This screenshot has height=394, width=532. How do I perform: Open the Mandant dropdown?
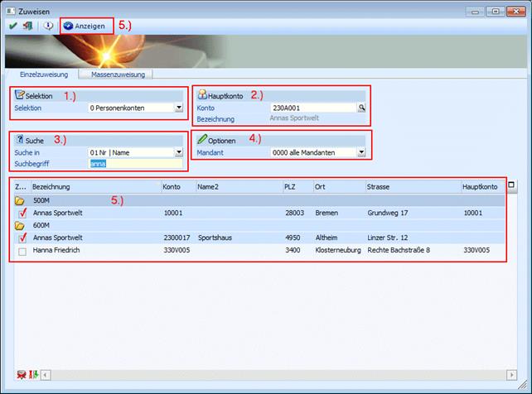coord(361,152)
